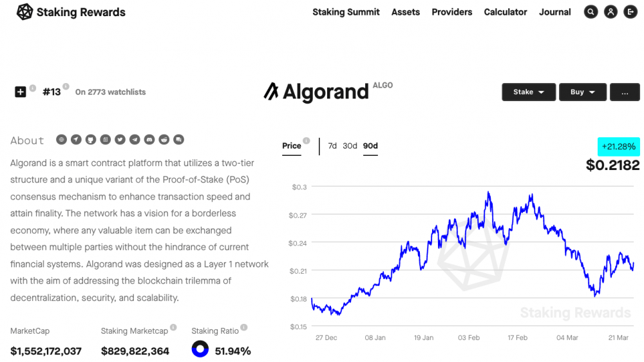Open the more options ellipsis menu
The width and height of the screenshot is (644, 362).
pos(625,92)
